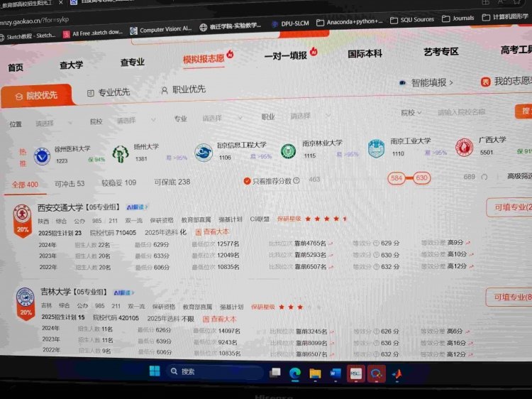Screen dimensions: 532x399
Task: Expand 院校 请选择 filter dropdown
Action: (x=136, y=121)
